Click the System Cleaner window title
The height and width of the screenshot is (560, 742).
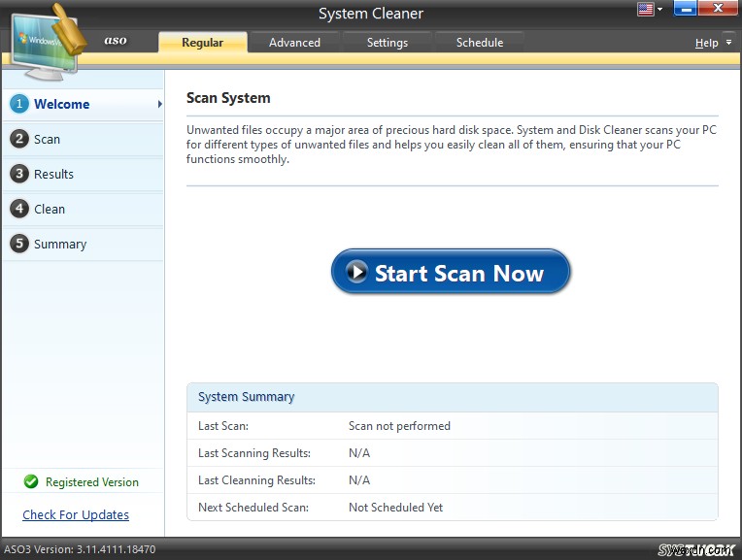pos(371,14)
